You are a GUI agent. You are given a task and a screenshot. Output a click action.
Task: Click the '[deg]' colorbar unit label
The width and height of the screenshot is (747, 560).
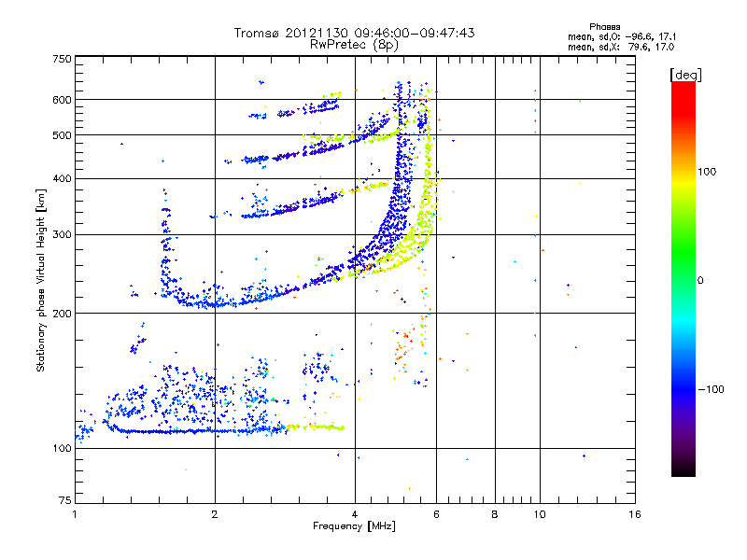click(x=685, y=75)
